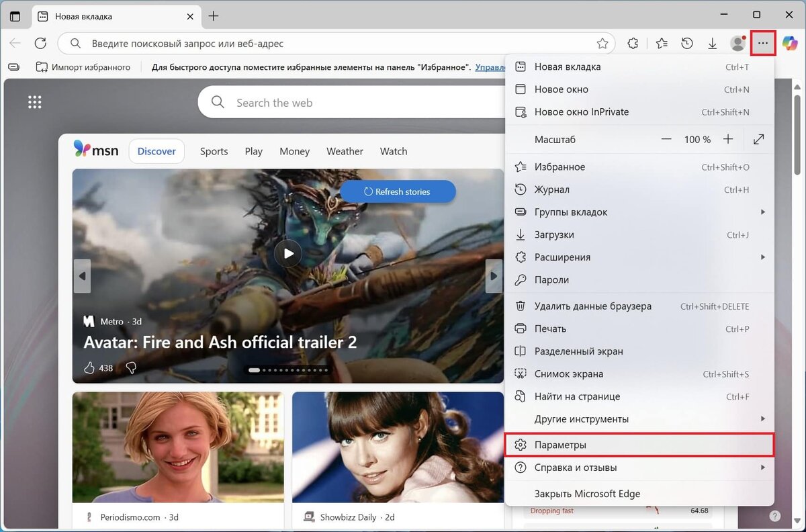806x532 pixels.
Task: Switch to the Weather tab
Action: 345,151
